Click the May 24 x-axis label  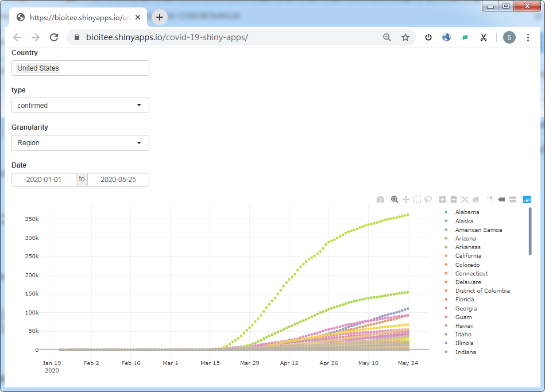click(408, 363)
